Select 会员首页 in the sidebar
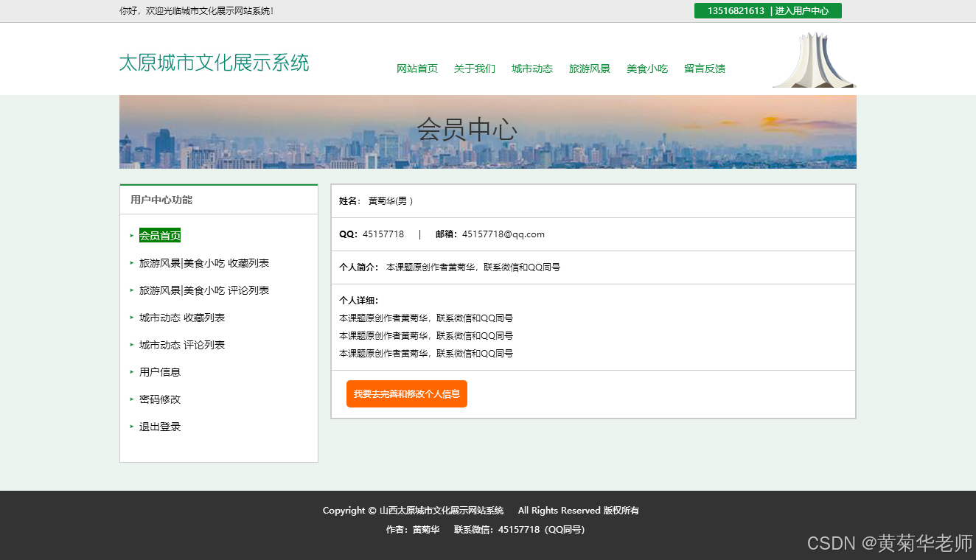This screenshot has width=976, height=560. (x=160, y=236)
